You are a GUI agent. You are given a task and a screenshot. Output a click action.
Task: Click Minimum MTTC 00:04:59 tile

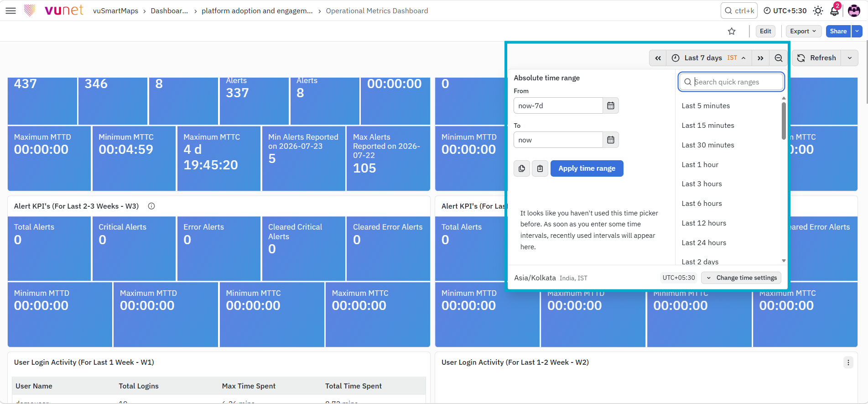coord(134,158)
